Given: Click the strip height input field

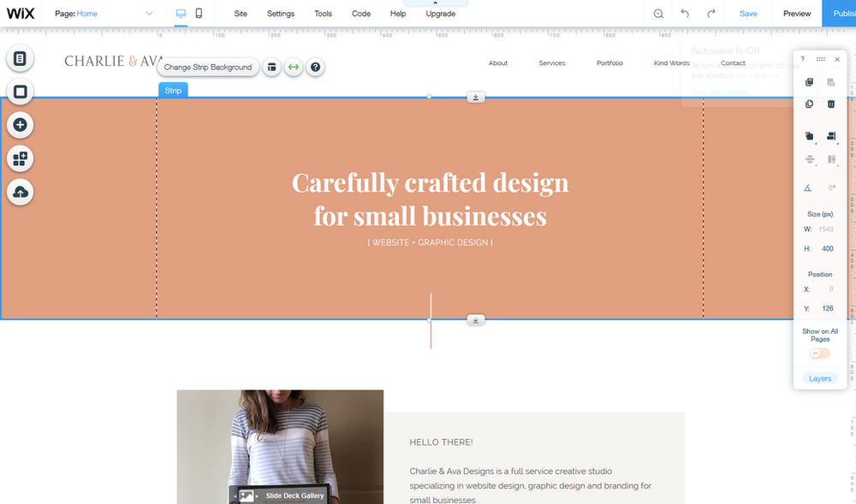Looking at the screenshot, I should (827, 248).
